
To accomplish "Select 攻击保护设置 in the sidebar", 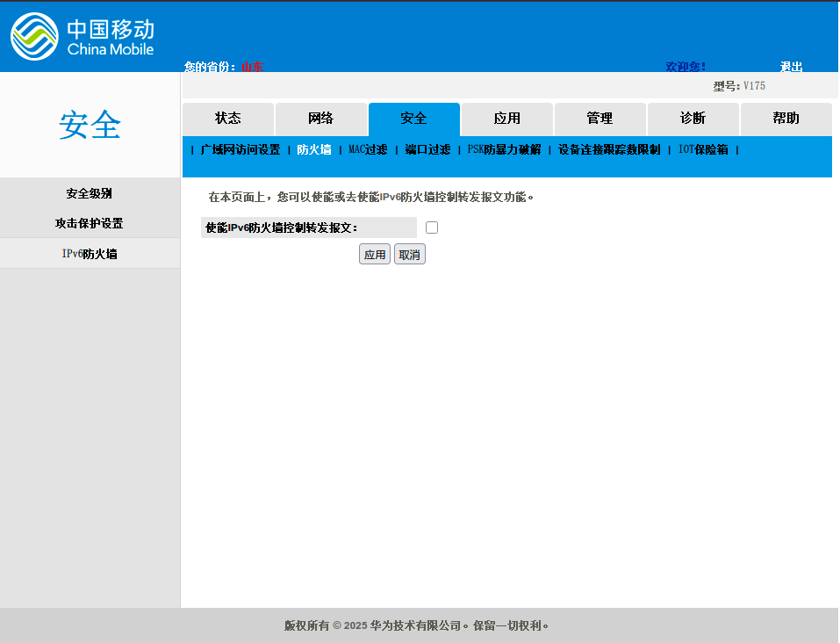I will (x=90, y=223).
